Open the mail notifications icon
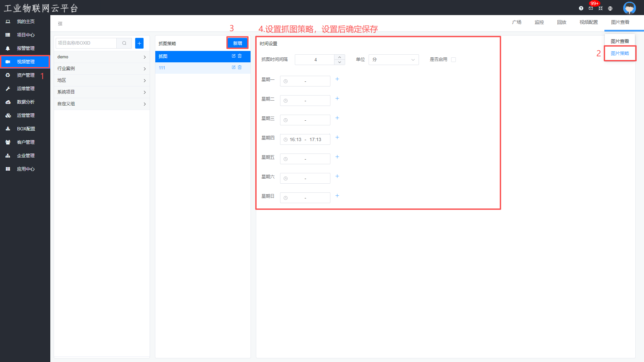Screen dimensions: 644x362 [x=591, y=8]
